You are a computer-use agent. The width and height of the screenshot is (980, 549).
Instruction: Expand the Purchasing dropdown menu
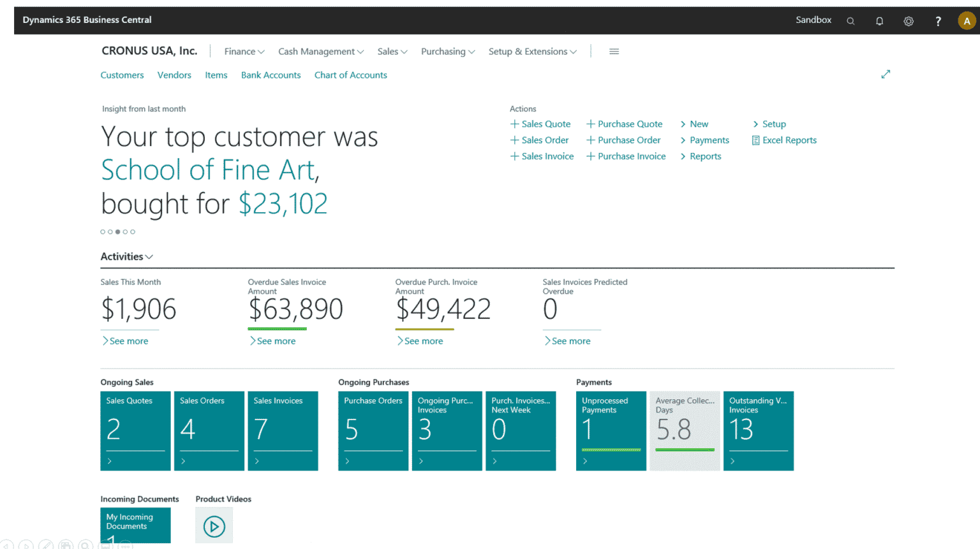[448, 51]
